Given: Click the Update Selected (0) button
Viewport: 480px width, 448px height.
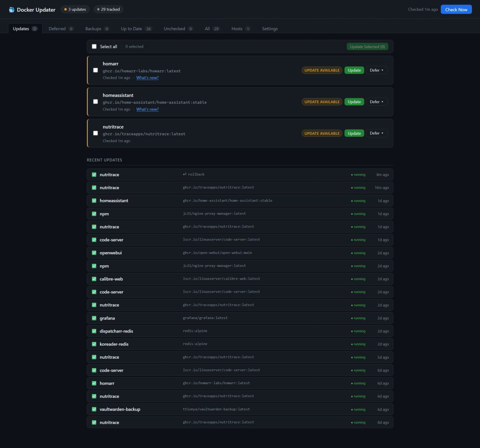Looking at the screenshot, I should [367, 47].
